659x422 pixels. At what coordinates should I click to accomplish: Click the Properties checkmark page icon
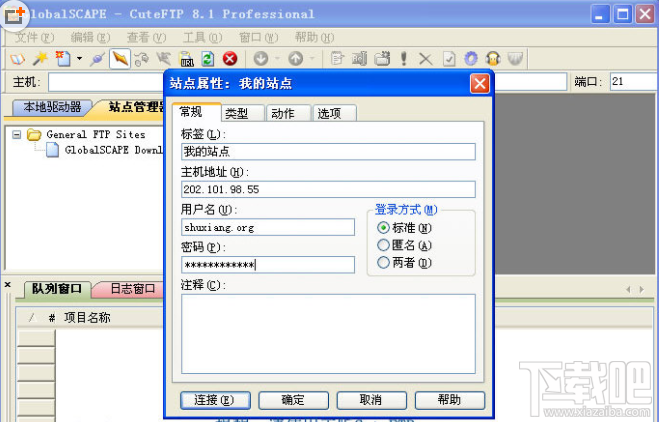click(x=449, y=59)
